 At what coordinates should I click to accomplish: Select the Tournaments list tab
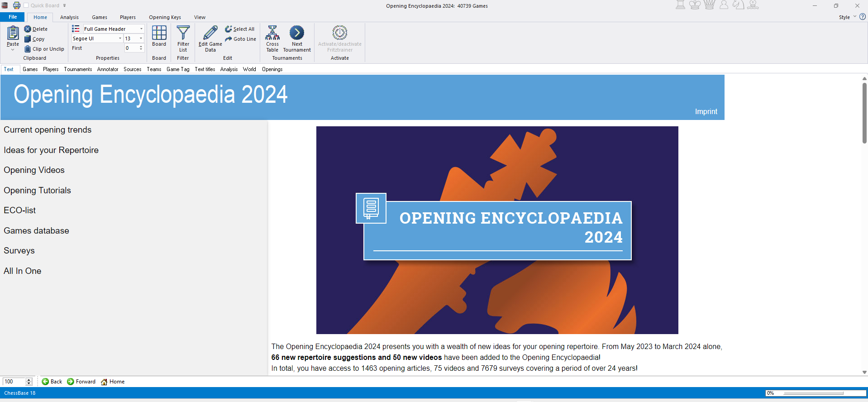pos(78,69)
